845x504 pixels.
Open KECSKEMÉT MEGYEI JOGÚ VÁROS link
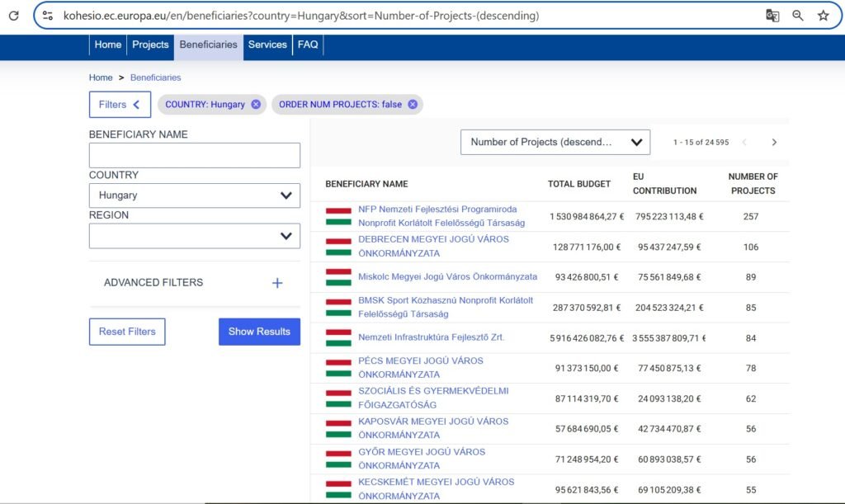437,489
